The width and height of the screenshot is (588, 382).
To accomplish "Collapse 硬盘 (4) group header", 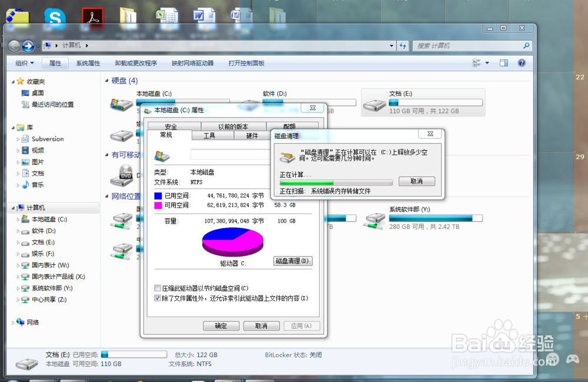I will (107, 81).
